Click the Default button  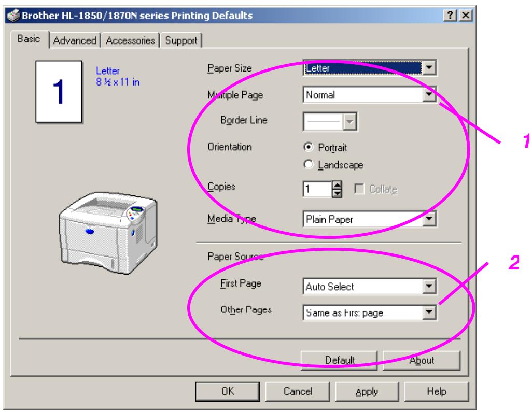(339, 360)
